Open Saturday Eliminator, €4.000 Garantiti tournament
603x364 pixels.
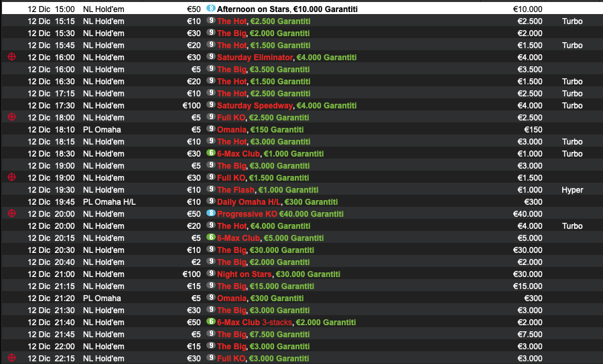pyautogui.click(x=287, y=58)
